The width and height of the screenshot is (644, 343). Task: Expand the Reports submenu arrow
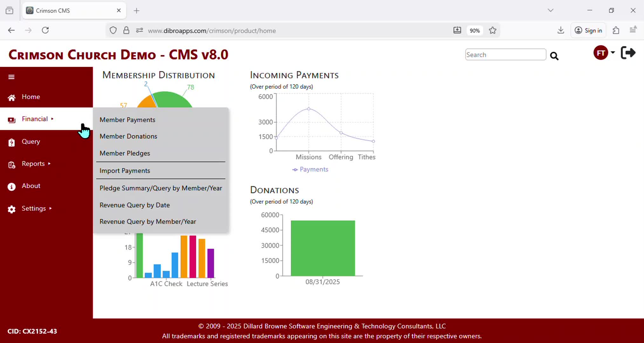pos(49,164)
